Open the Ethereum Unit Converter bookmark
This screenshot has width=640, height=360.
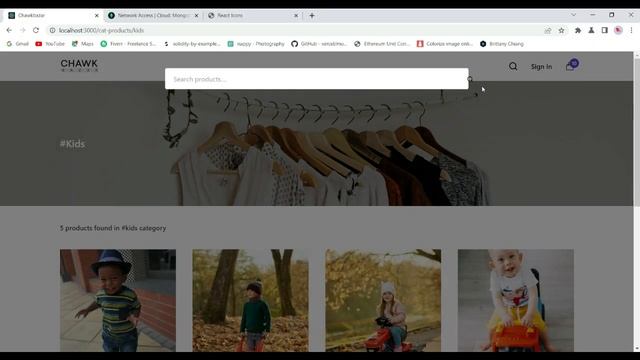(x=382, y=44)
